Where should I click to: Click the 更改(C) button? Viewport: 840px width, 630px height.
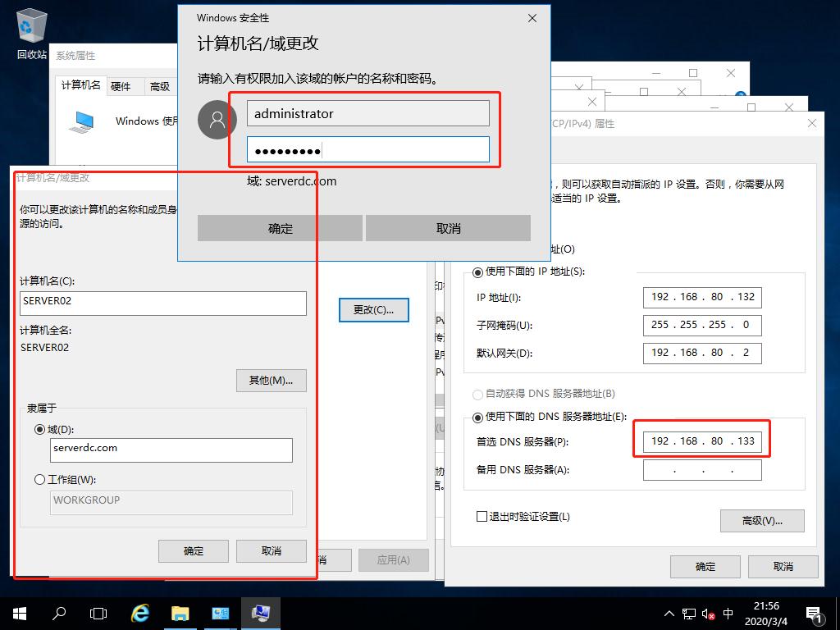point(373,309)
